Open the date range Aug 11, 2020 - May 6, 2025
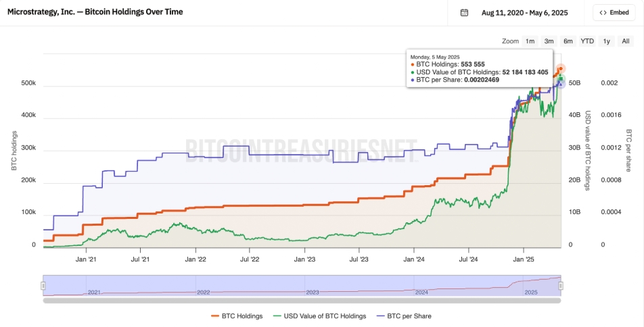The image size is (644, 327). [524, 13]
